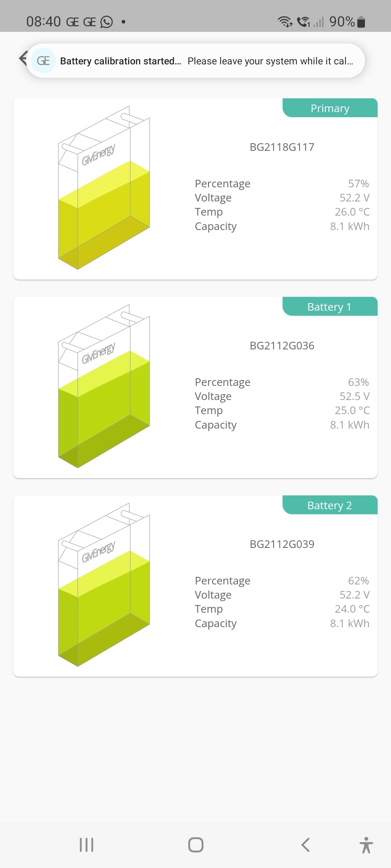This screenshot has width=391, height=868.
Task: Tap the WhatsApp icon in status bar
Action: [x=106, y=22]
